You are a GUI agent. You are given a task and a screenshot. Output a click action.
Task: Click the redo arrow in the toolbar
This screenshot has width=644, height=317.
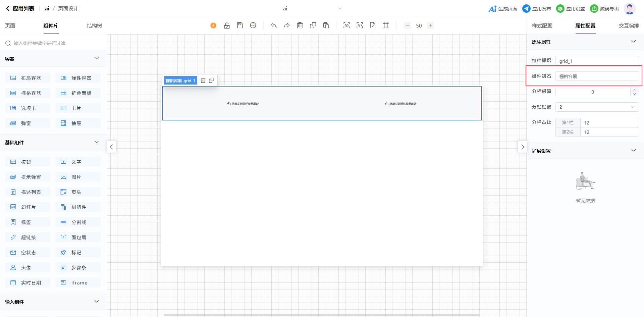[x=287, y=25]
